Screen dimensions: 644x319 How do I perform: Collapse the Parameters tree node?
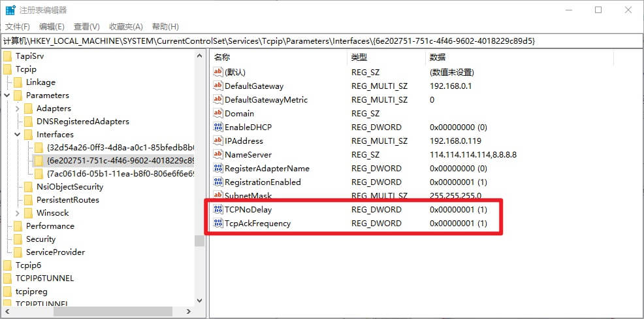coord(7,95)
